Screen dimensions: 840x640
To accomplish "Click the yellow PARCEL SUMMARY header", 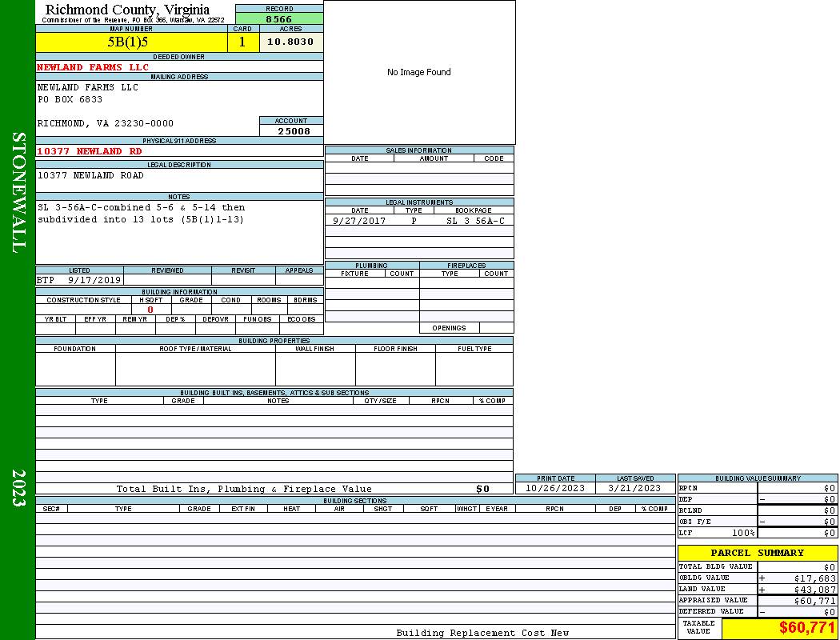I will [757, 553].
